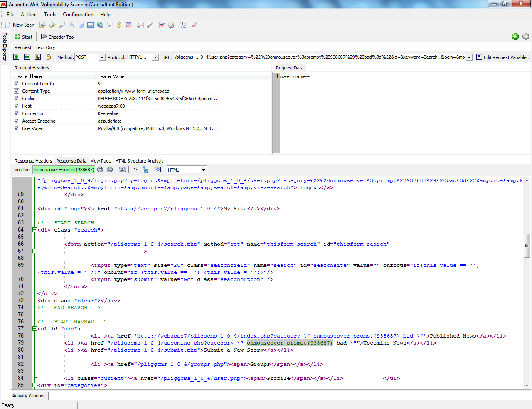Remove request header with minus icon

27,57
